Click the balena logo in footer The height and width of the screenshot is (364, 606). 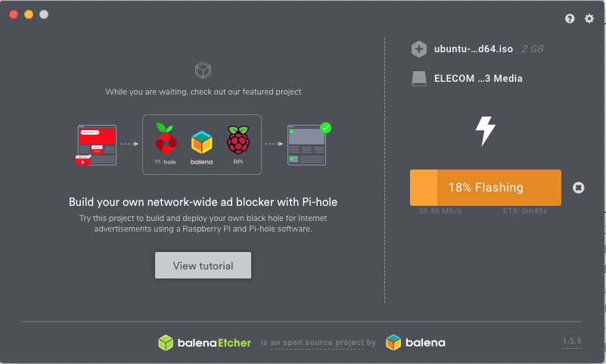coord(415,343)
